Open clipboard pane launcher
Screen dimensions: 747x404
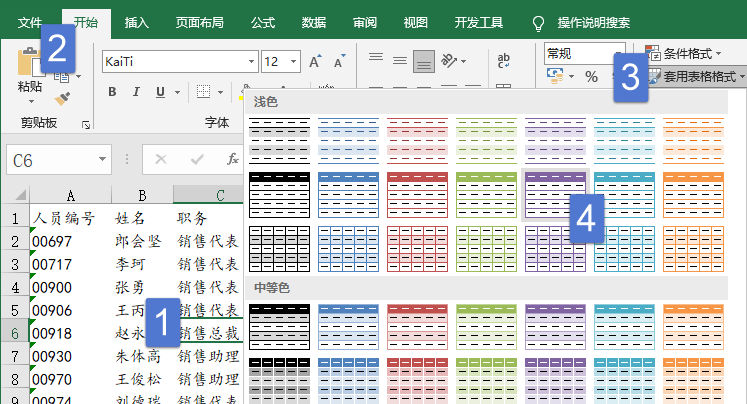(86, 125)
